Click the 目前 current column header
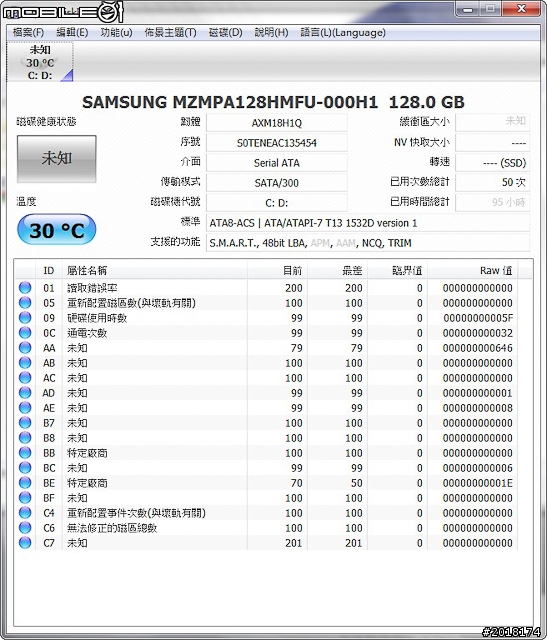This screenshot has width=547, height=640. tap(277, 270)
